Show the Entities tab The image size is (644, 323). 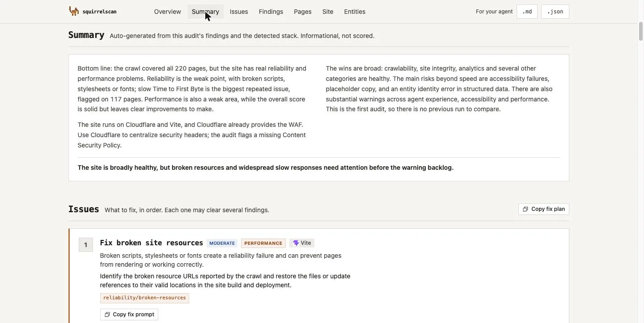(x=355, y=12)
